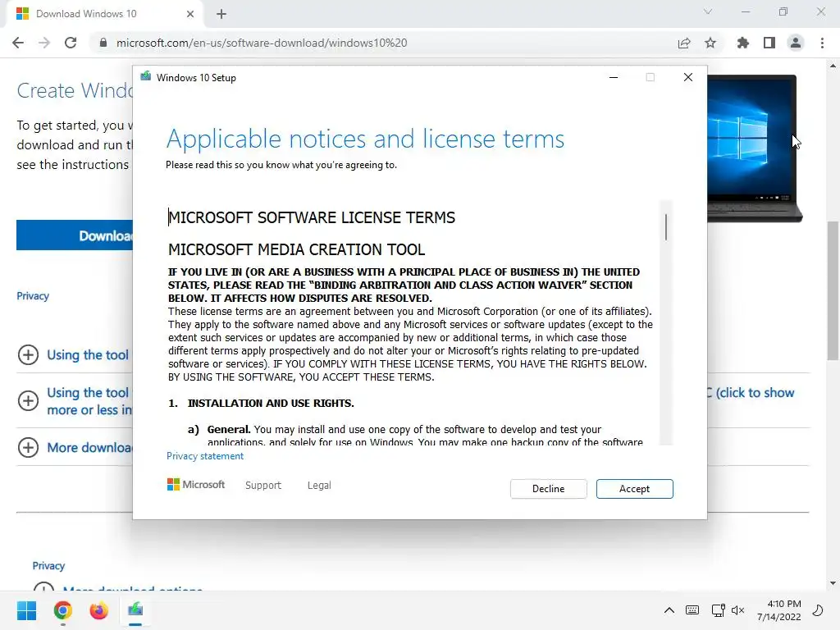Viewport: 840px width, 630px height.
Task: Expand the first 'Using the tool' section
Action: click(x=29, y=354)
